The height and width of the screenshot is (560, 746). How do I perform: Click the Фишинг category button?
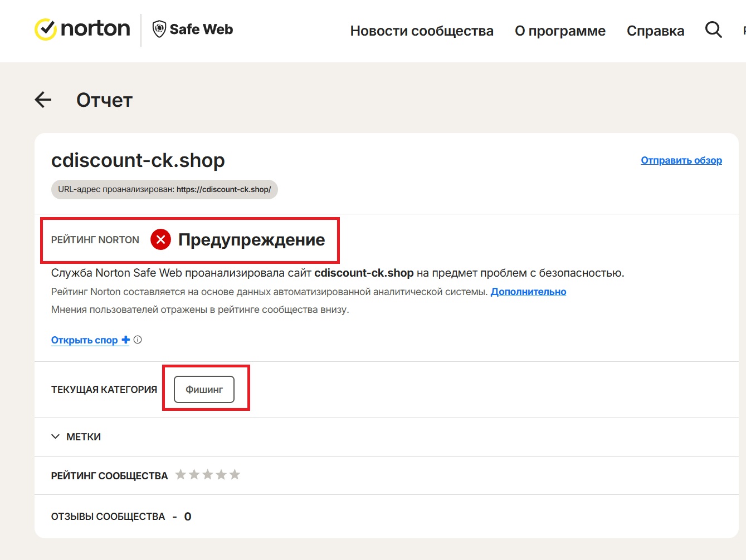[204, 390]
